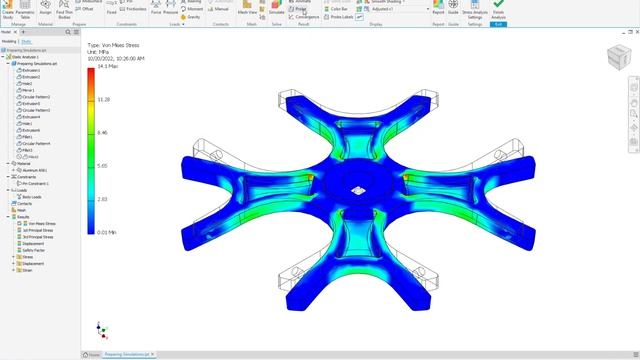Open the Guide
Image resolution: width=640 pixels, height=360 pixels.
pyautogui.click(x=453, y=8)
